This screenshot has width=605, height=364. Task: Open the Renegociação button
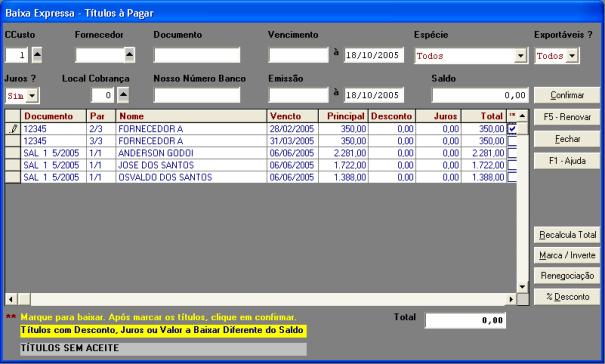click(x=567, y=276)
